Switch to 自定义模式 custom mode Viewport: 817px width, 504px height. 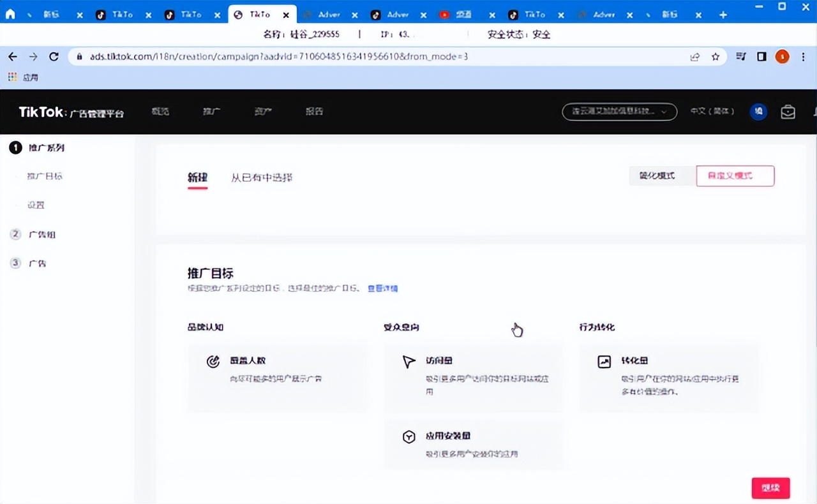(x=735, y=175)
